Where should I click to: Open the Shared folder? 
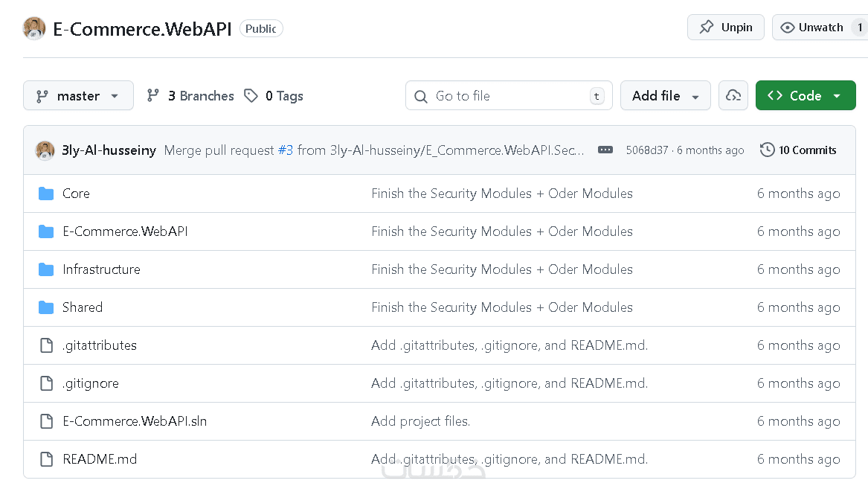point(83,307)
